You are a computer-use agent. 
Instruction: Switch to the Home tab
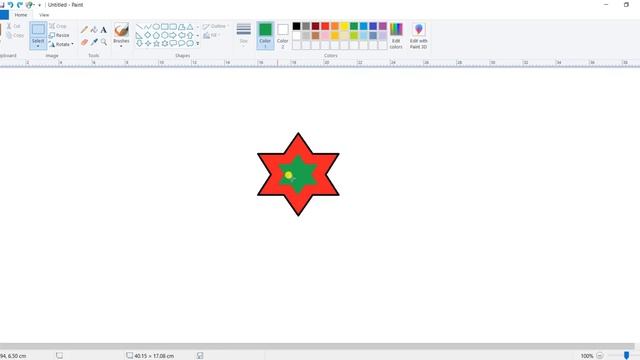(21, 15)
